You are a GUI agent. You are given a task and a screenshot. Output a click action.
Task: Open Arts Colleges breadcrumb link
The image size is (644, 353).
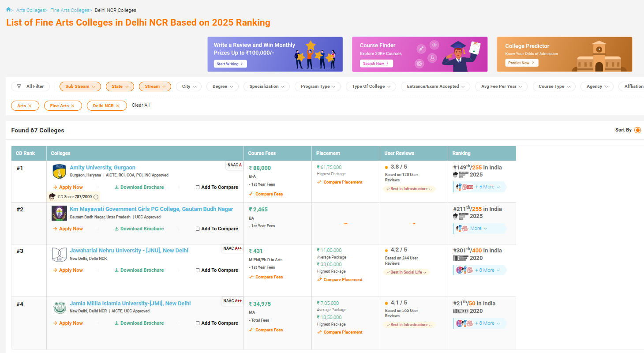pos(30,10)
